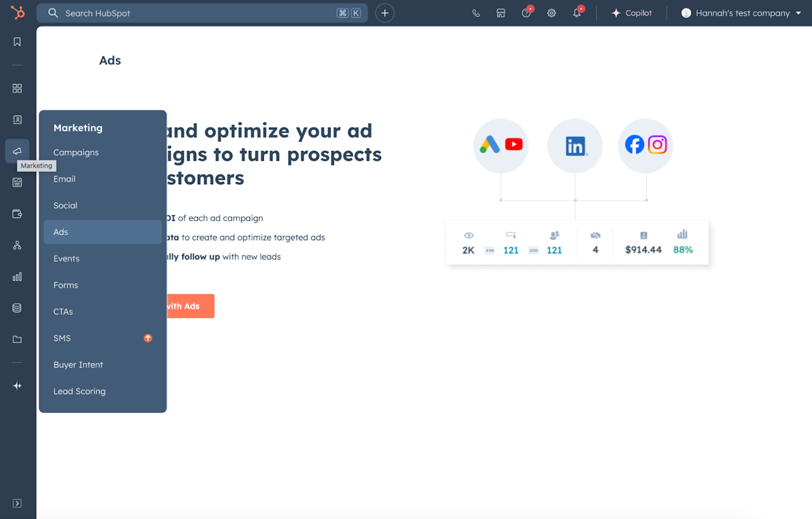
Task: Select Forms in Marketing menu
Action: click(103, 285)
